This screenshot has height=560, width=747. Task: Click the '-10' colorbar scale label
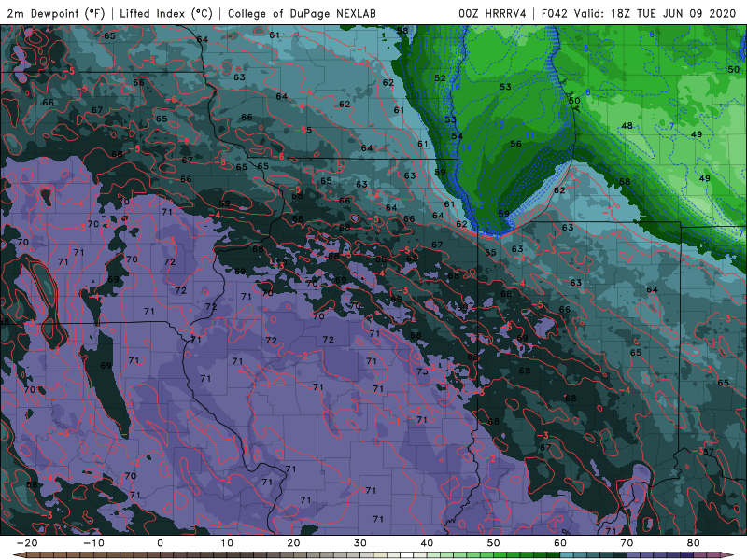[93, 543]
